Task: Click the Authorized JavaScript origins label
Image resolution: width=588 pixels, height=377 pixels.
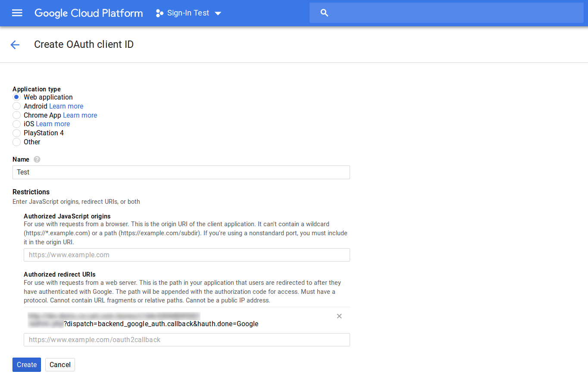Action: [67, 216]
